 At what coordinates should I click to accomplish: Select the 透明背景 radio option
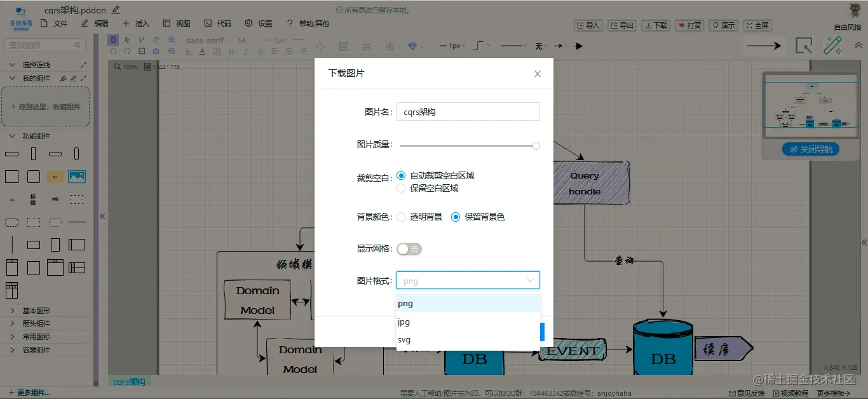(x=401, y=216)
